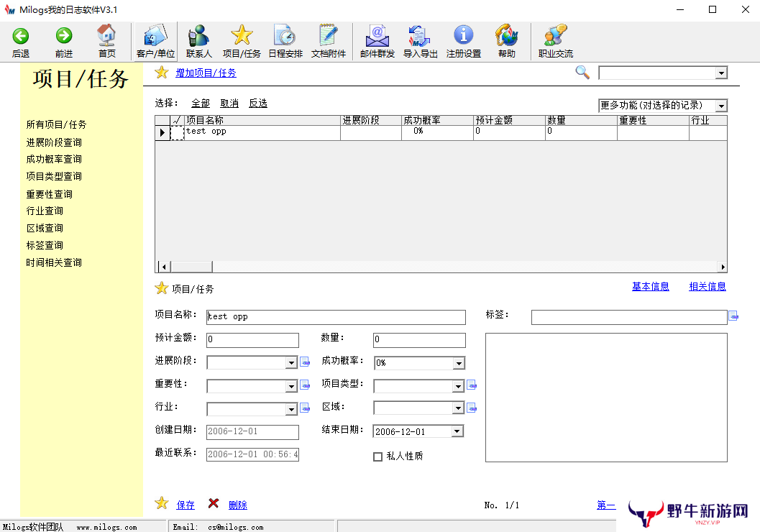
Task: Click the 第一 first record link
Action: click(x=606, y=505)
